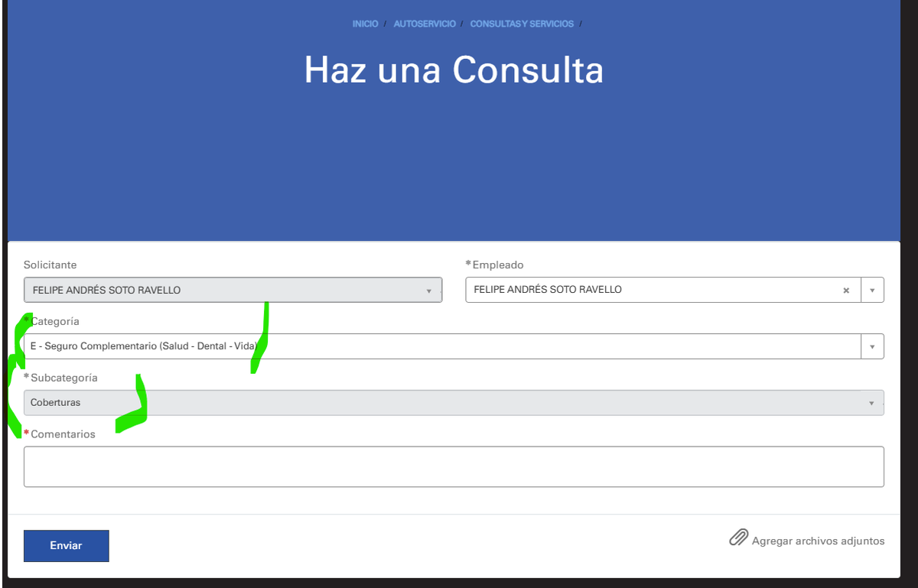Open the Subcategoría dropdown showing Coberturas
Screen dimensions: 918x588
coord(871,402)
